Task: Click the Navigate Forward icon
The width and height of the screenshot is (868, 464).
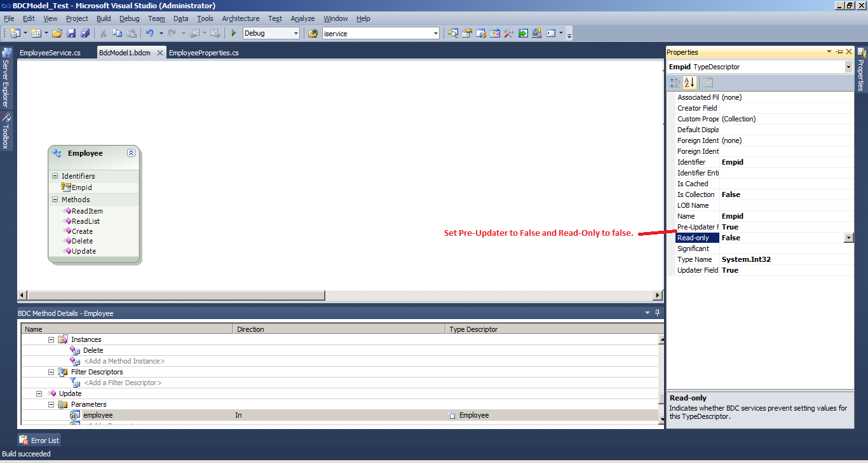Action: tap(215, 33)
